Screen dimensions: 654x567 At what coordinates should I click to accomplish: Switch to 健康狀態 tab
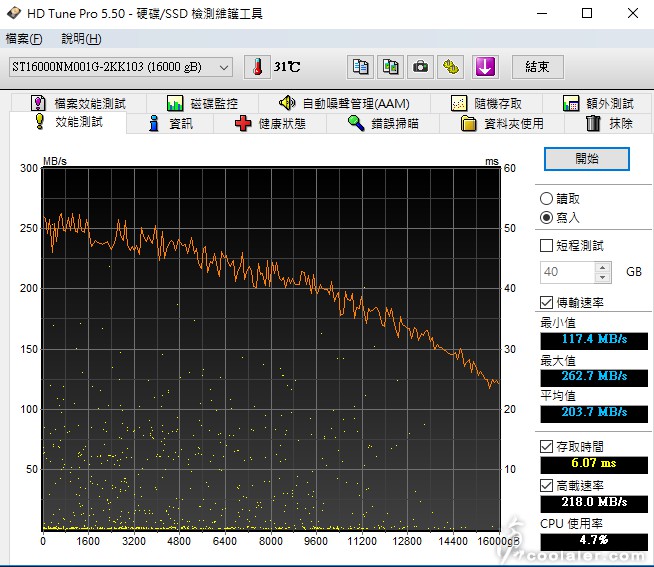click(x=270, y=124)
